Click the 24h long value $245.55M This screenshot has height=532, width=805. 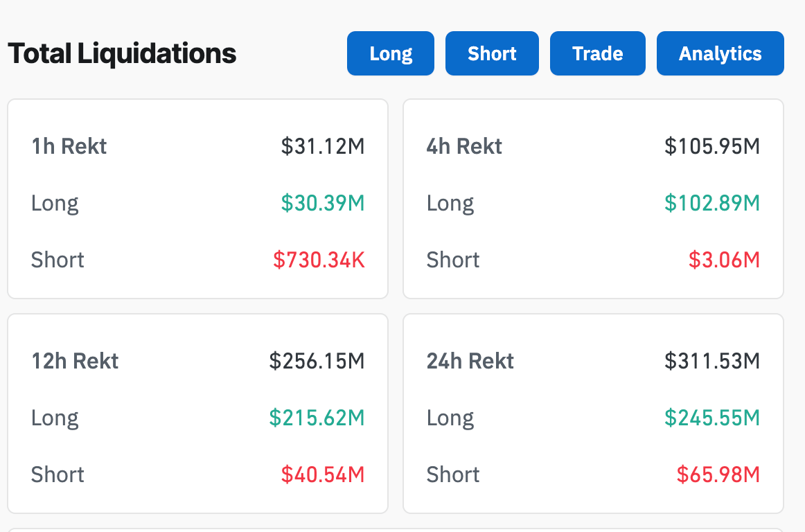712,418
